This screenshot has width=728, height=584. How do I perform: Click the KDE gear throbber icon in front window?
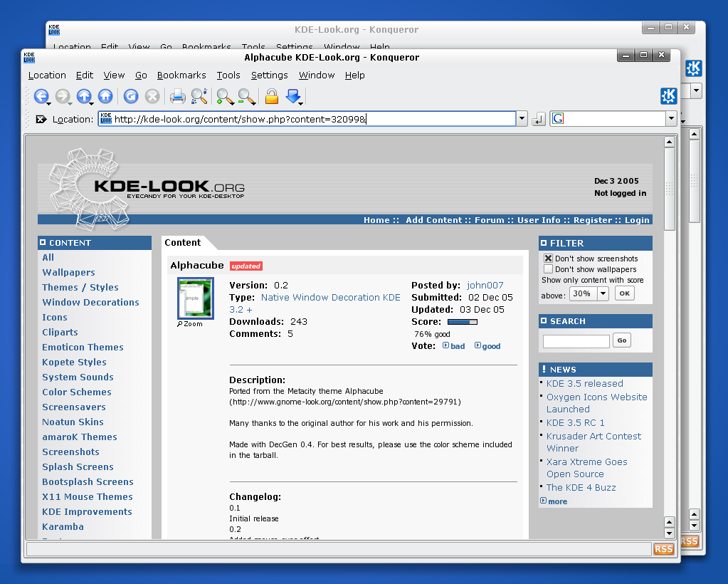[668, 96]
